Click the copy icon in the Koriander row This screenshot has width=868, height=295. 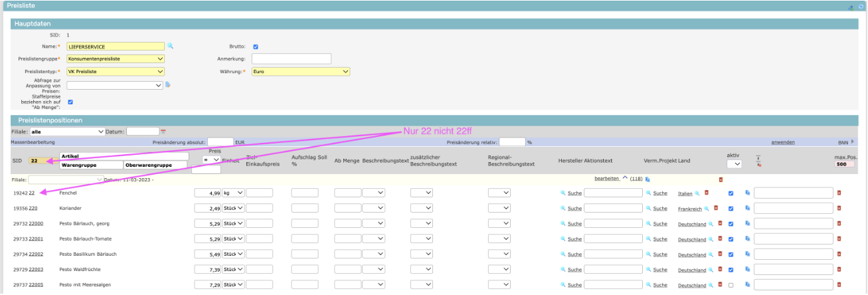coord(747,209)
